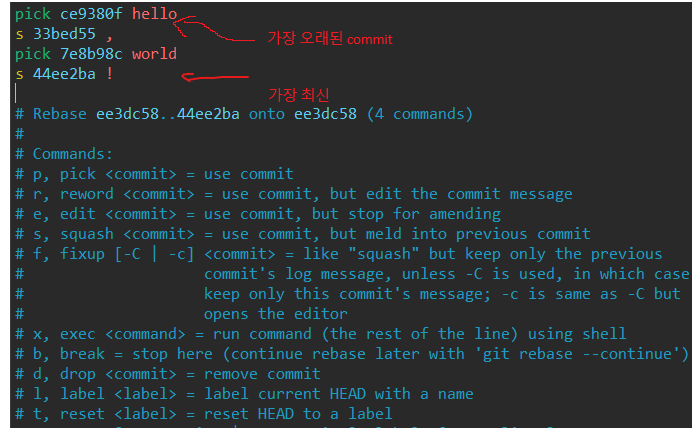The width and height of the screenshot is (692, 428).
Task: Click the red '가장 최신' annotation
Action: pos(299,94)
